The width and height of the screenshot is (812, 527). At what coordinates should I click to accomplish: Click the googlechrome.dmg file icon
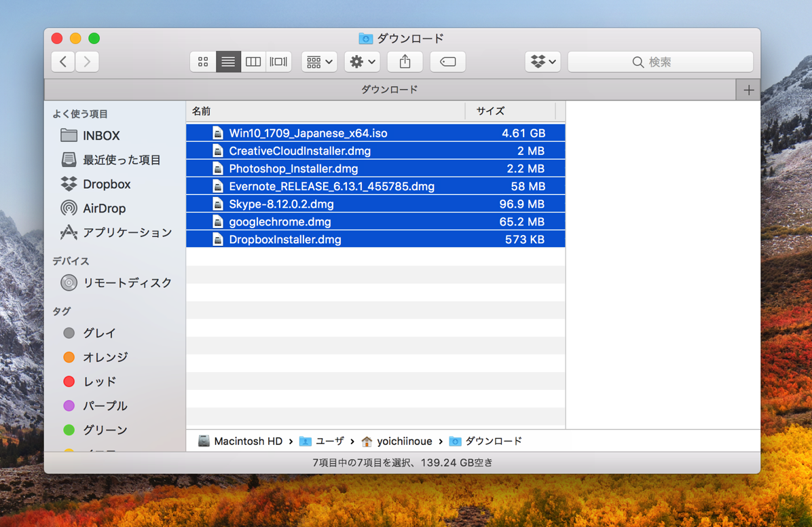[x=218, y=222]
